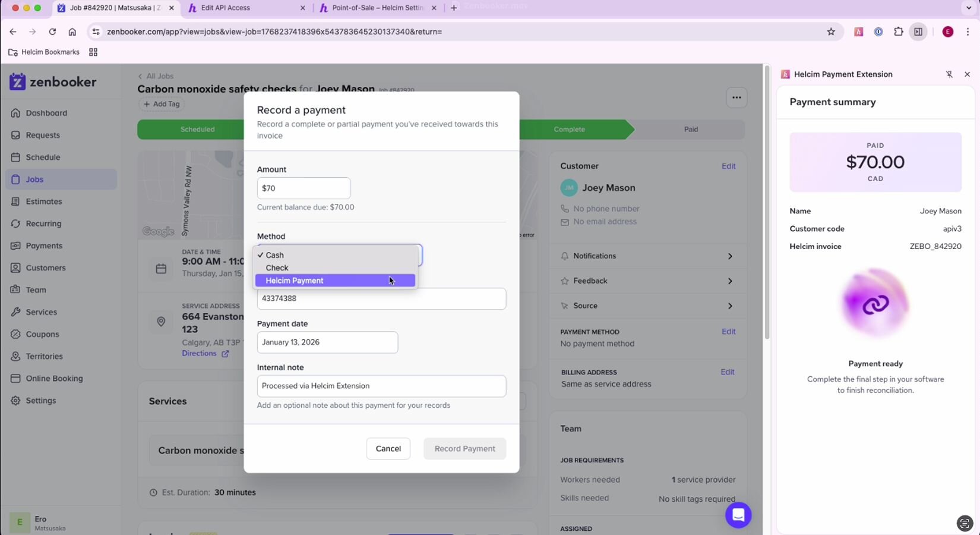Click the Internal note input field
Screen dimensions: 980x535
click(381, 386)
